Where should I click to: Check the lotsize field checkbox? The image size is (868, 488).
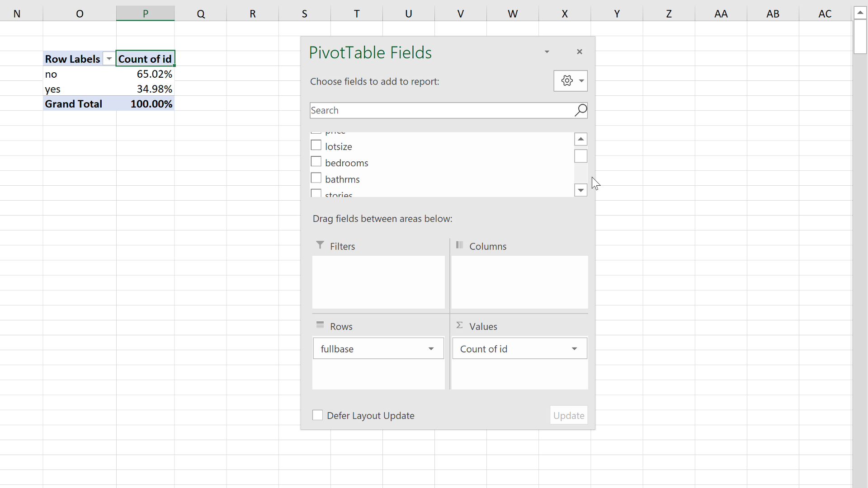pos(316,145)
